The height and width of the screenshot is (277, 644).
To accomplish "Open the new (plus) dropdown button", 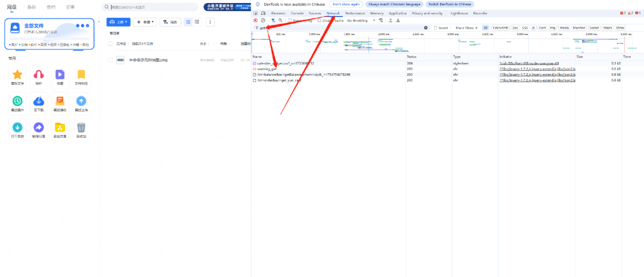I will 145,22.
